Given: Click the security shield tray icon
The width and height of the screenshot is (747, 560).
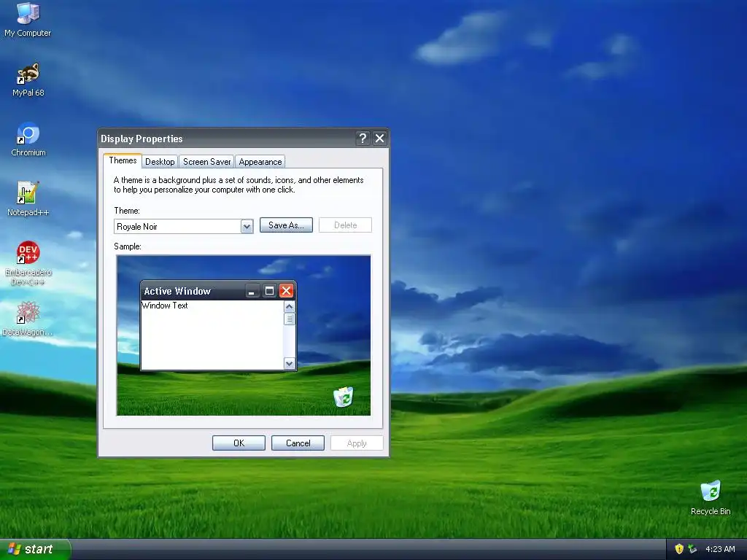Looking at the screenshot, I should (x=679, y=549).
